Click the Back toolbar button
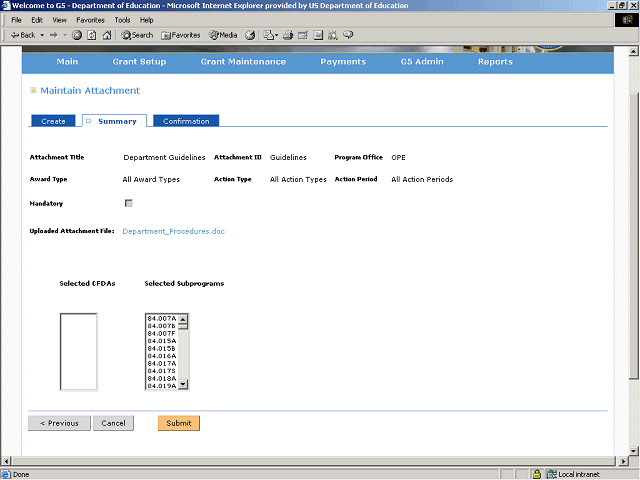This screenshot has width=640, height=480. coord(22,35)
